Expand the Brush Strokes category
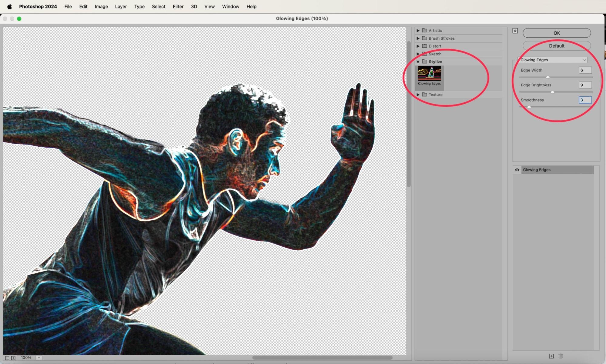 [x=418, y=38]
